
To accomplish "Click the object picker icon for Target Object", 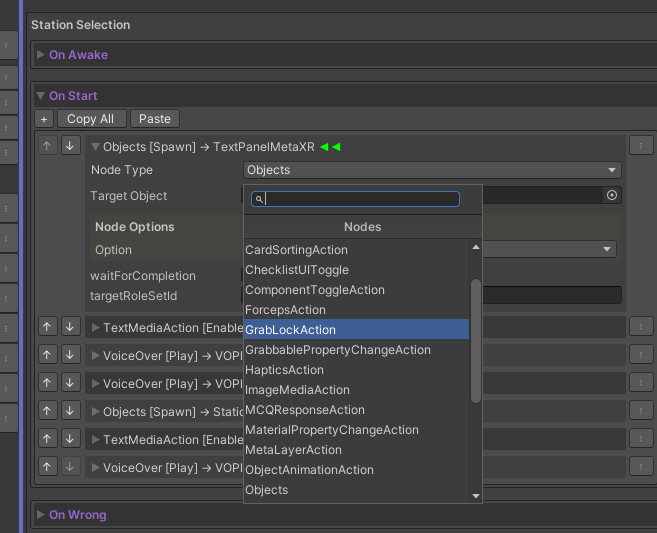I will click(x=612, y=196).
